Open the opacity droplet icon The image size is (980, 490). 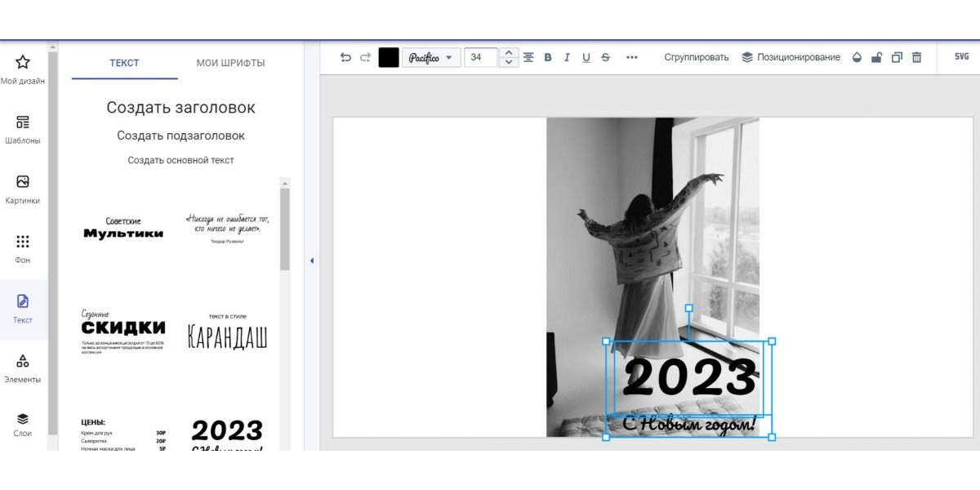point(857,57)
